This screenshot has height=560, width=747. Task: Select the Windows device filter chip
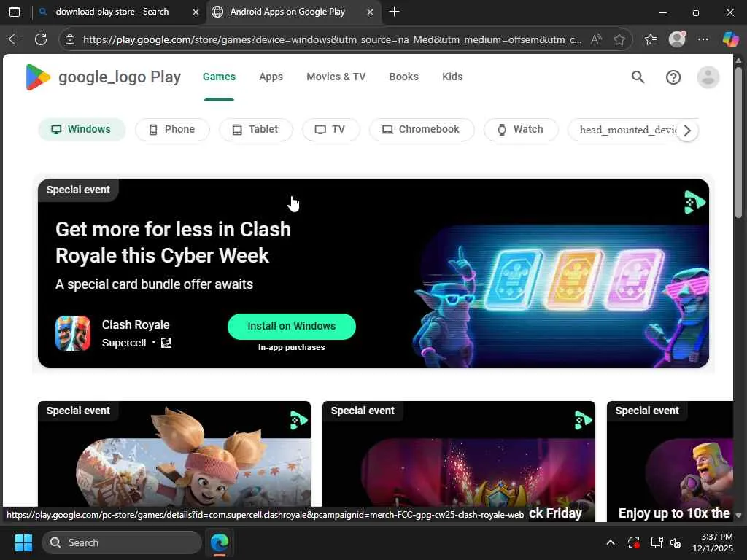[82, 130]
